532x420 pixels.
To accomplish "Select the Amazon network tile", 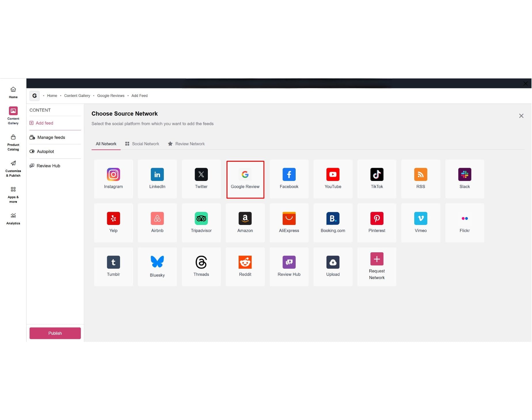I will coord(245,223).
